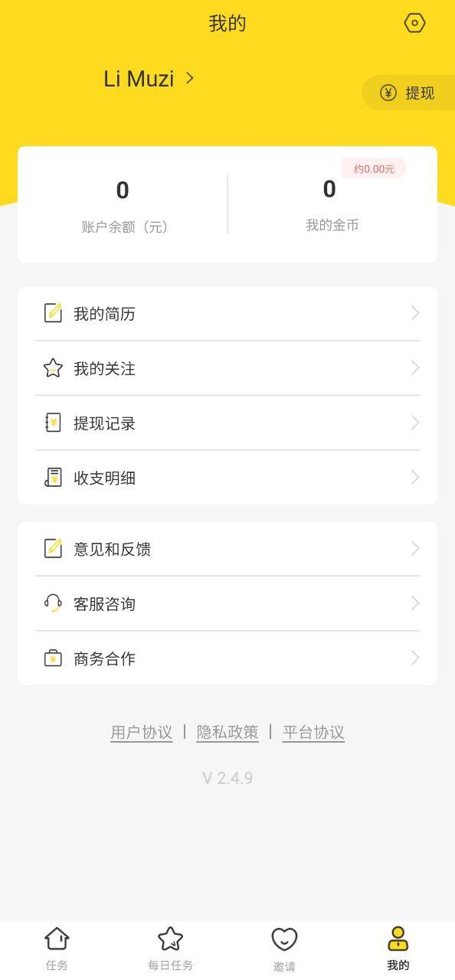Screen dimensions: 455x980
Task: Switch to the 每日任务 tab
Action: (x=170, y=947)
